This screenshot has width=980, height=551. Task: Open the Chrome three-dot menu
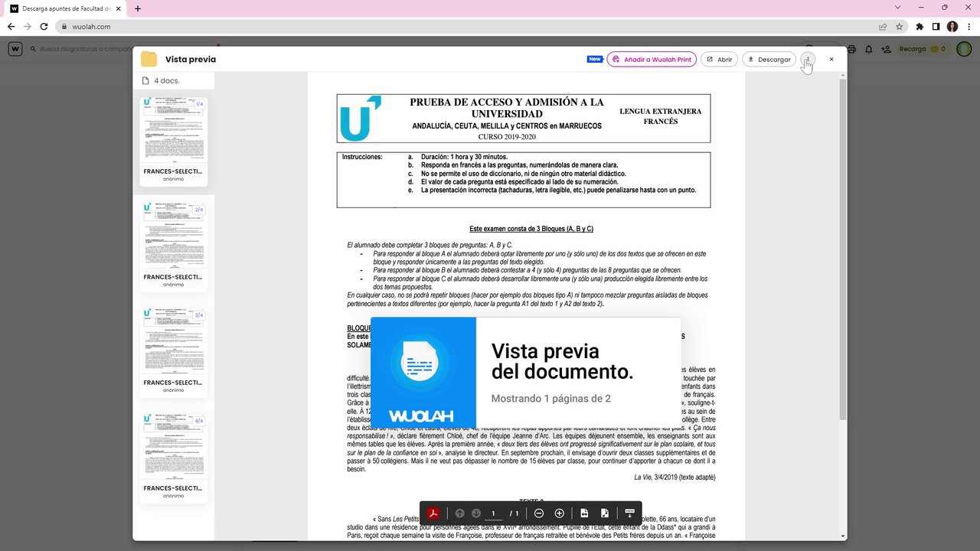[x=969, y=26]
